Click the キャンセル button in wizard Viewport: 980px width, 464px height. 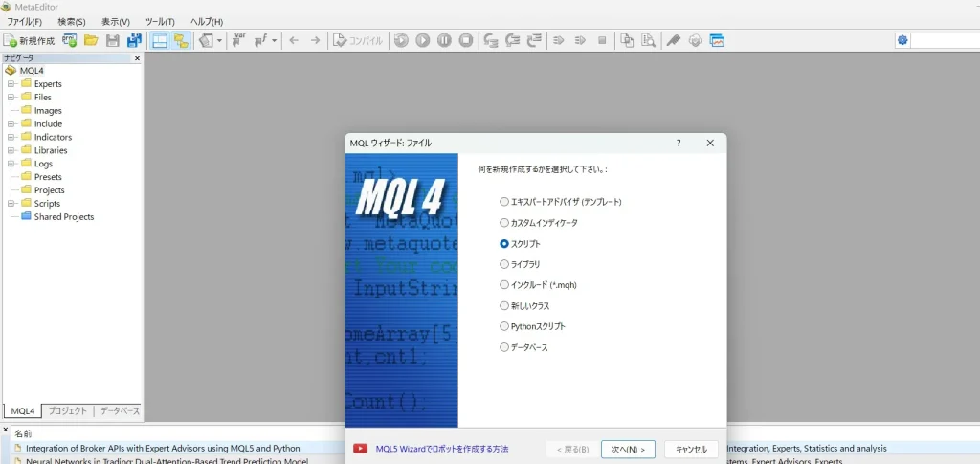[x=691, y=449]
